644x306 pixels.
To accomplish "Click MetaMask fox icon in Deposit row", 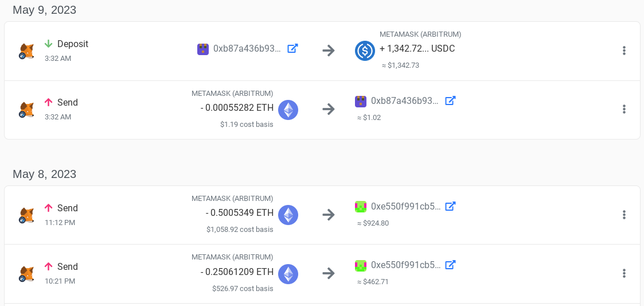I will (27, 51).
